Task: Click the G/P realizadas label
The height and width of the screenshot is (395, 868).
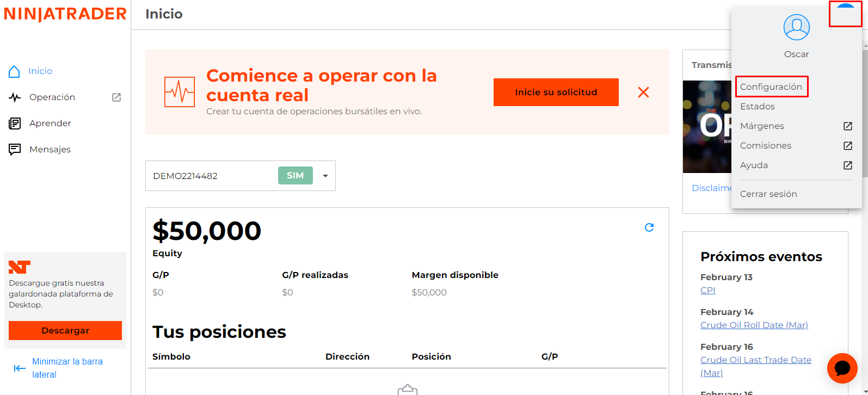Action: pyautogui.click(x=315, y=275)
